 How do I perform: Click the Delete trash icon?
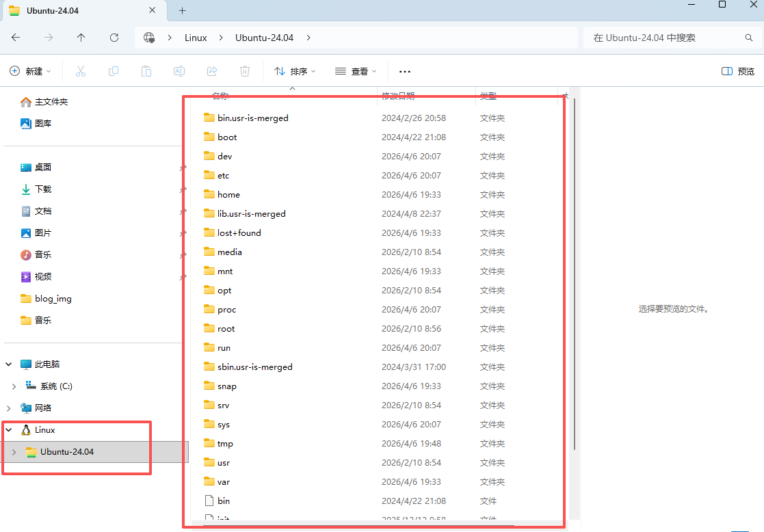(245, 71)
